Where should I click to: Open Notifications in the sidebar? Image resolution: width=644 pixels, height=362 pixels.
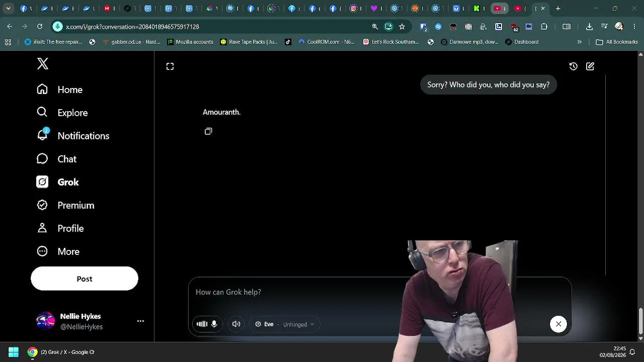73,136
